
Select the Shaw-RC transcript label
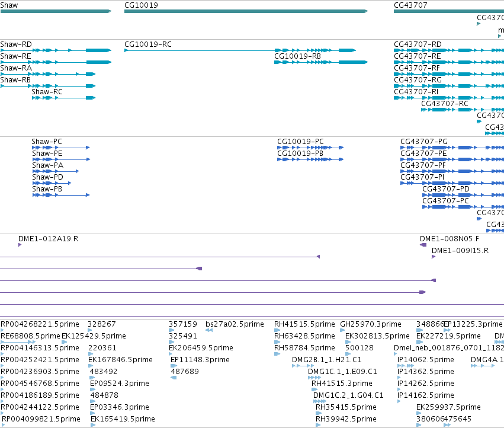click(47, 92)
